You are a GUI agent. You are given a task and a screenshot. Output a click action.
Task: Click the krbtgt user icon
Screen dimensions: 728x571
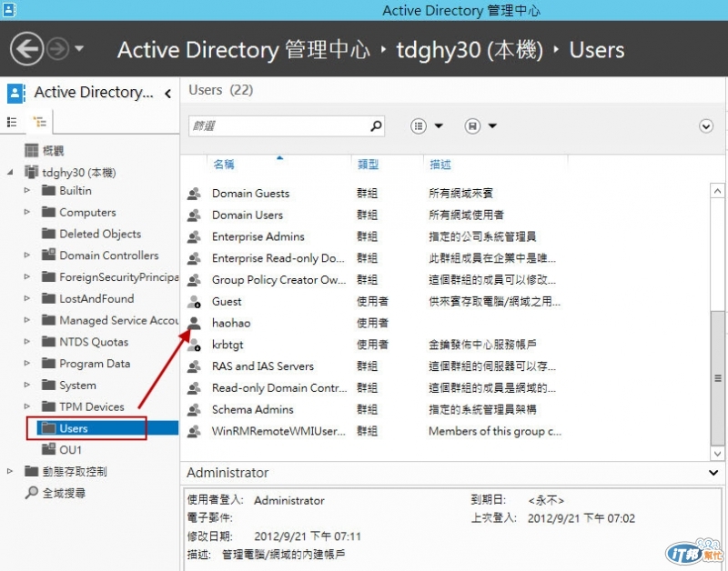(194, 345)
